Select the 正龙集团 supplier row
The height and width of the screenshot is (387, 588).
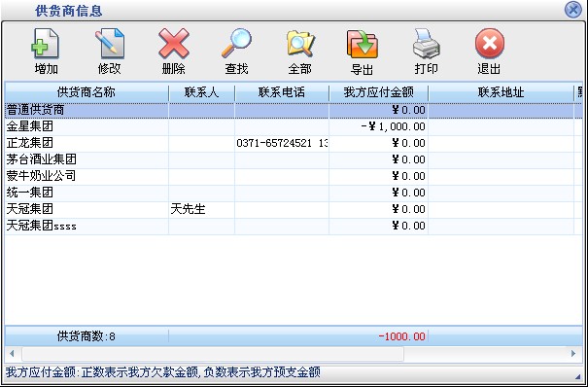(x=294, y=143)
